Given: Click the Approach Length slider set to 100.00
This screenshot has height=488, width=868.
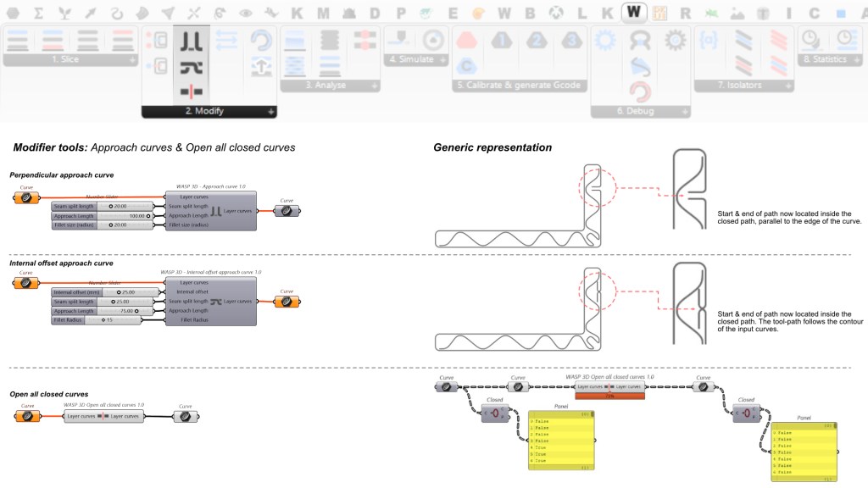Looking at the screenshot, I should 125,215.
